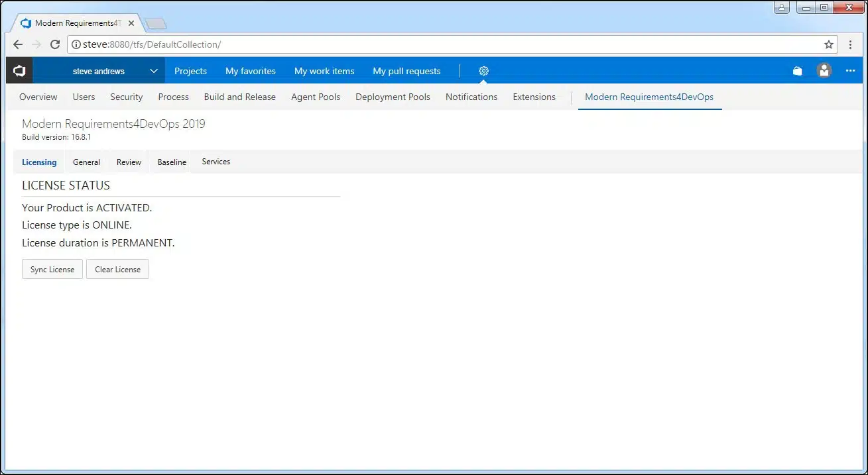
Task: Open the ellipsis more actions menu
Action: click(x=850, y=71)
